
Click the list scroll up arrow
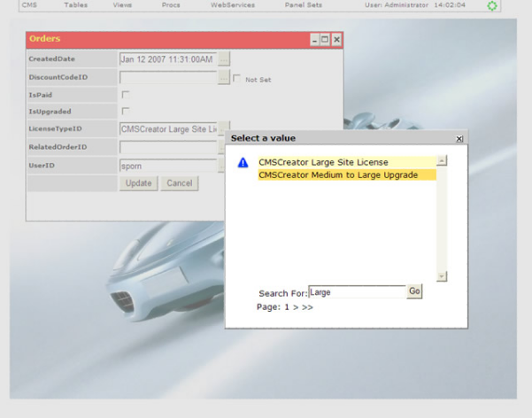point(442,160)
